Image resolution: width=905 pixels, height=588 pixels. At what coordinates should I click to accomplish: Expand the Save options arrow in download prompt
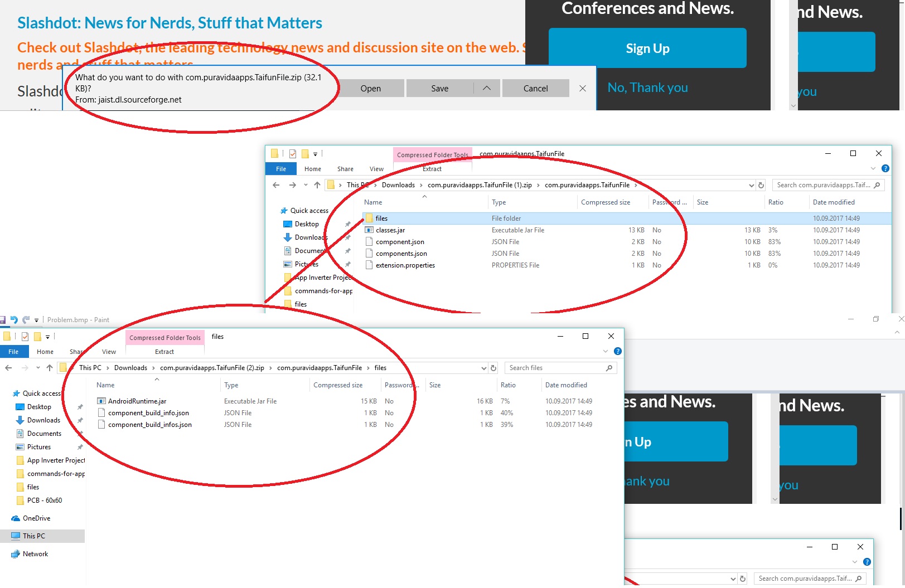tap(487, 88)
